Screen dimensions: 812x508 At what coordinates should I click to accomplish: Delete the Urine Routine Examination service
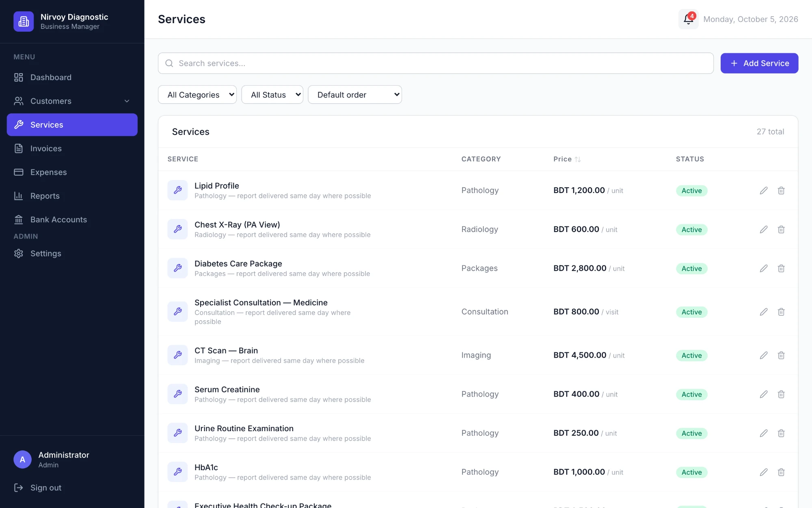click(781, 434)
